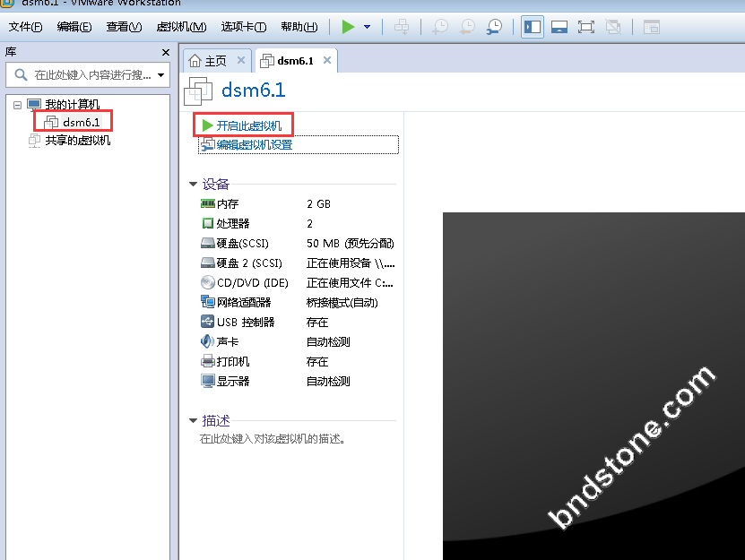The width and height of the screenshot is (745, 560).
Task: Click the revert to snapshot toolbar icon
Action: pos(467,27)
